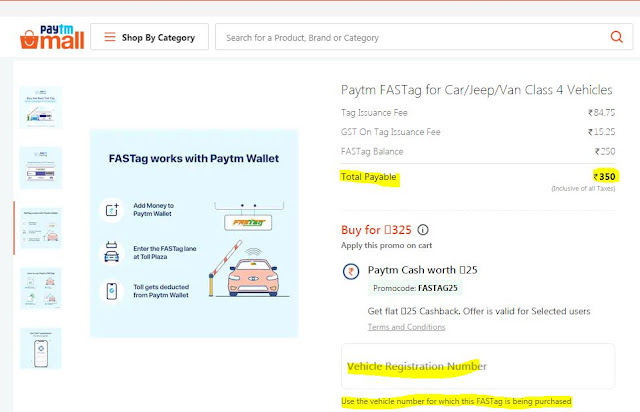
Task: Click the Get flat 25 Cashback offer text
Action: (x=479, y=311)
